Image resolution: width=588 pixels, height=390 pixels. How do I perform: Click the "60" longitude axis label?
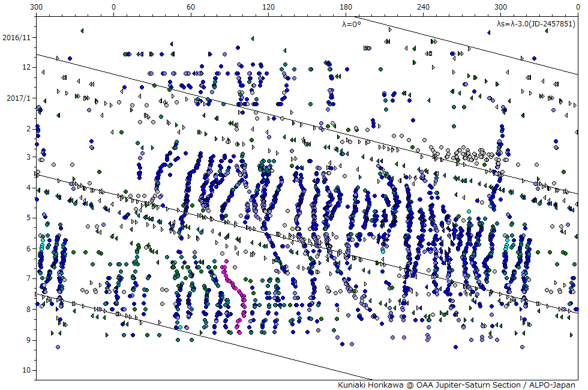191,7
